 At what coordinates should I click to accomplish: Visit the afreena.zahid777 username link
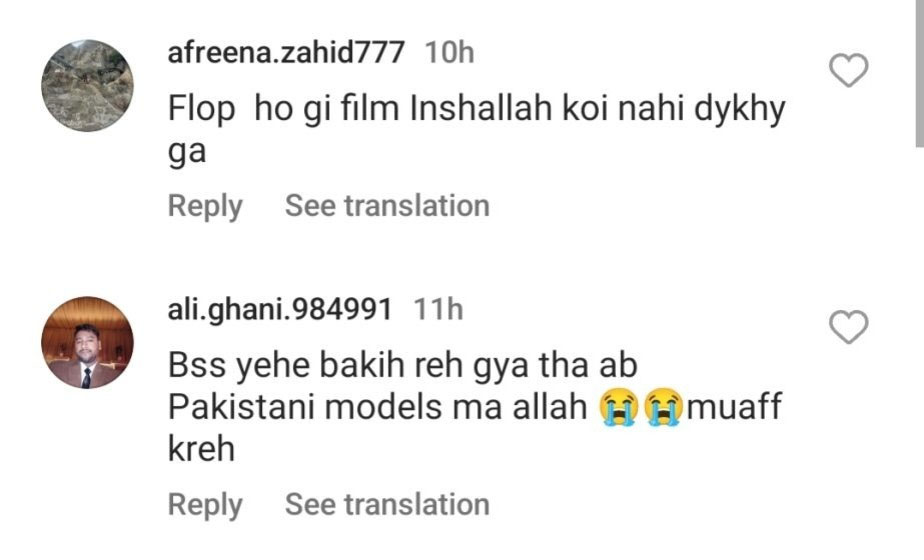[286, 52]
